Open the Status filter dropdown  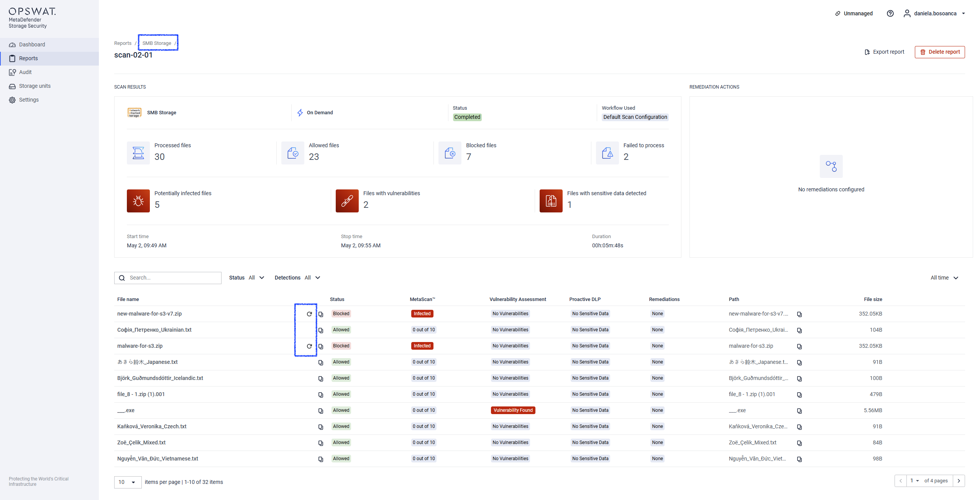[246, 278]
